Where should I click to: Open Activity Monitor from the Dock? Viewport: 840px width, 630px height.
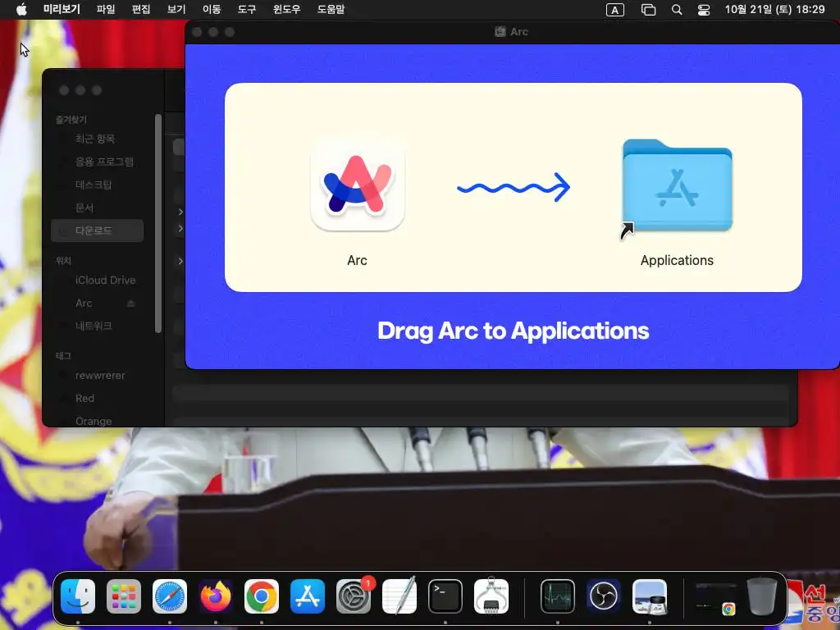coord(558,596)
